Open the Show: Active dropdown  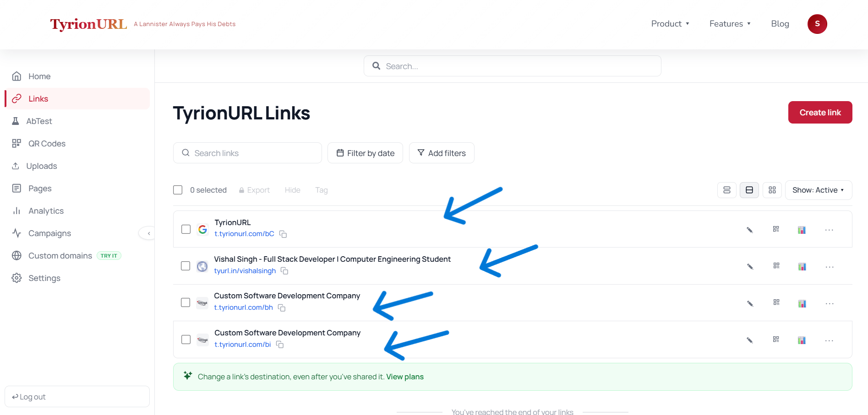coord(819,190)
